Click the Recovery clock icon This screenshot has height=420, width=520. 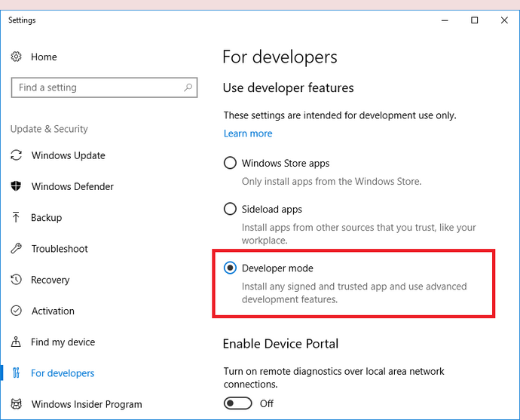(x=16, y=280)
